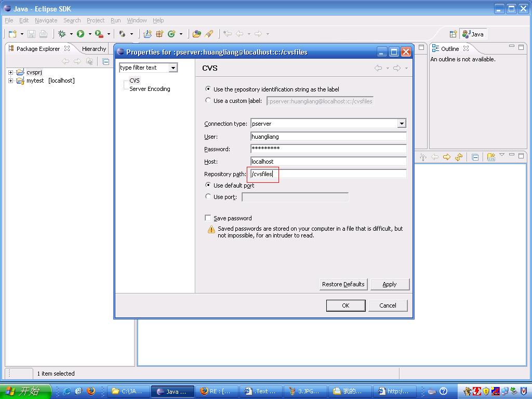Open the Window menu
The width and height of the screenshot is (532, 399).
137,20
